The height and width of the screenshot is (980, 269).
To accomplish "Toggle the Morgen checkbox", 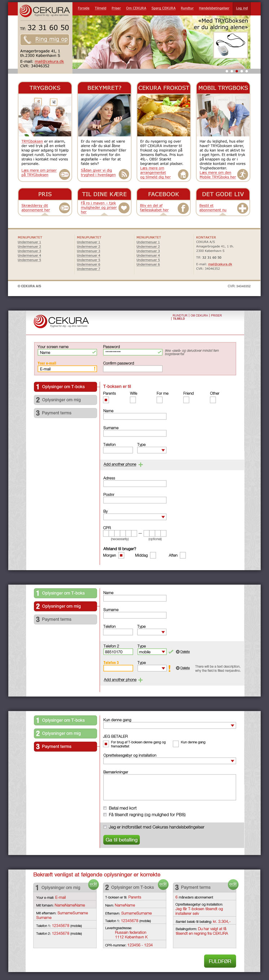I will (x=121, y=555).
